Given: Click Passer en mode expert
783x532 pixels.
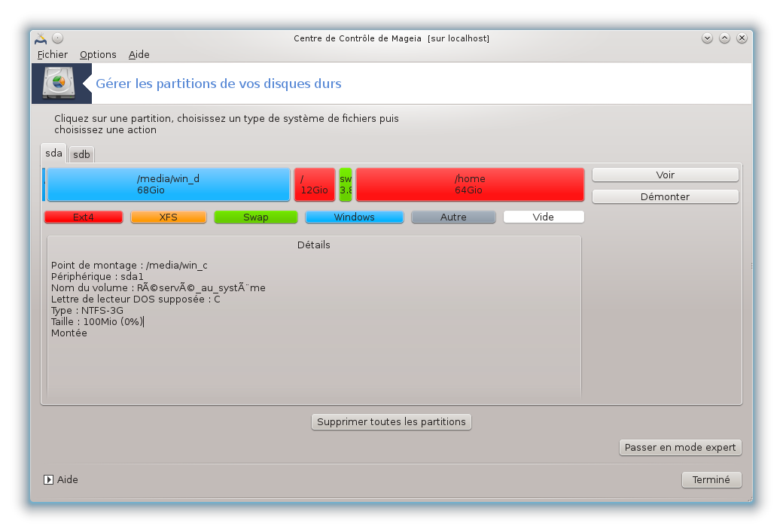Looking at the screenshot, I should click(x=680, y=447).
